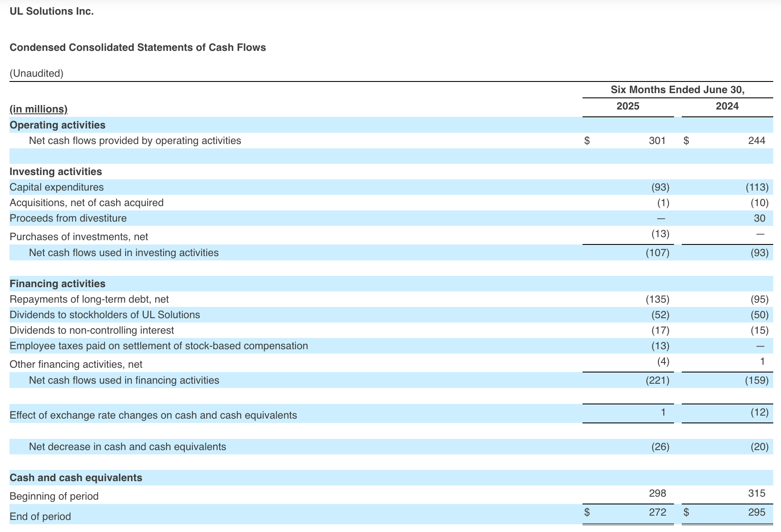Click the 'Investing activities' section heading
This screenshot has width=781, height=532.
point(56,172)
